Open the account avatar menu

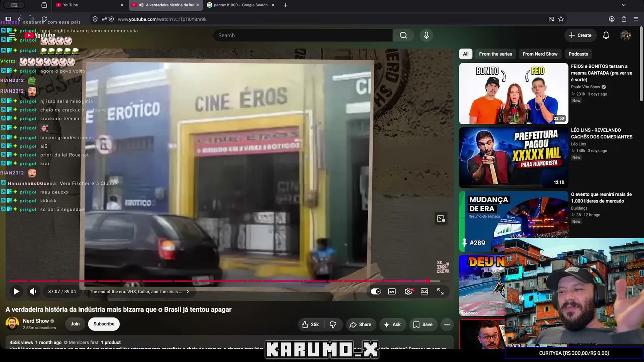point(626,35)
